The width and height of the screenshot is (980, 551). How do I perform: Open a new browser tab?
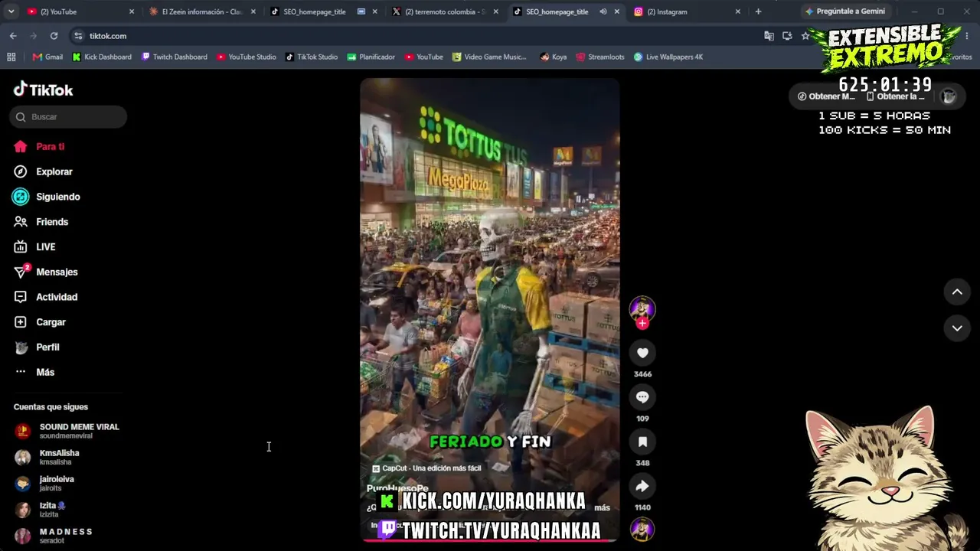(758, 11)
